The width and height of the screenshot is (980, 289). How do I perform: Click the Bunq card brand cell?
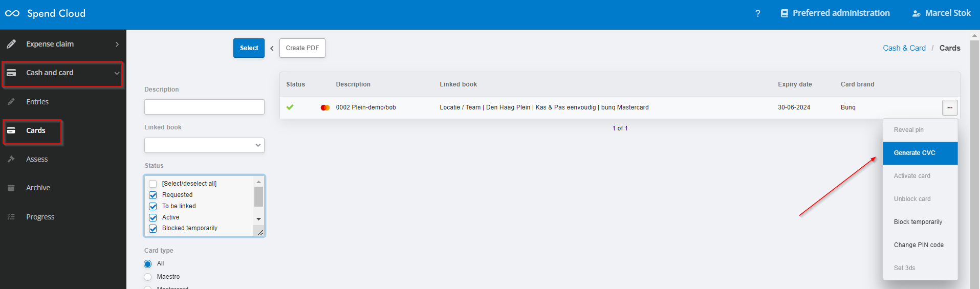click(848, 107)
